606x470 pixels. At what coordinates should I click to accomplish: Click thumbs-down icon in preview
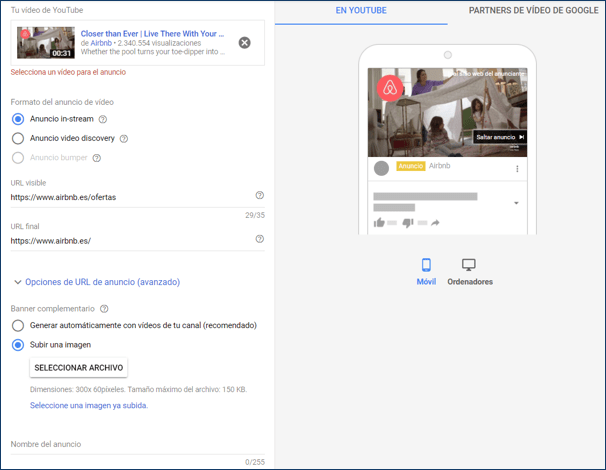coord(408,223)
